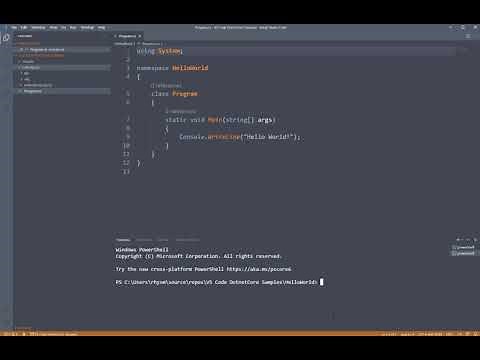480x360 pixels.
Task: Click line number 13 in the gutter
Action: (126, 172)
